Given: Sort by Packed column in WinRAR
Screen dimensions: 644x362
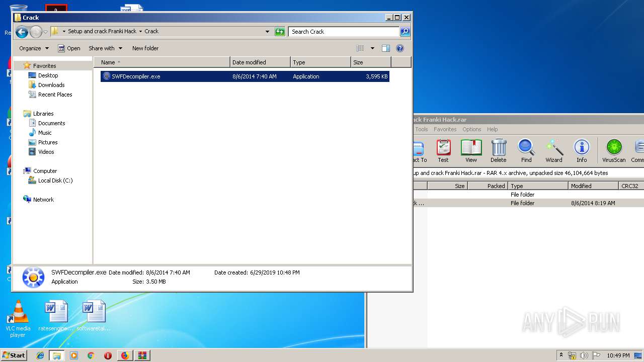Looking at the screenshot, I should coord(488,186).
